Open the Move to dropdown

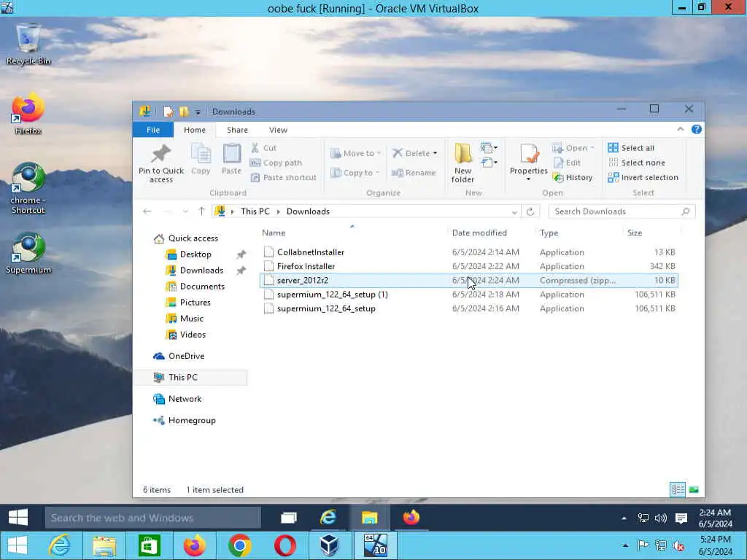tap(355, 153)
